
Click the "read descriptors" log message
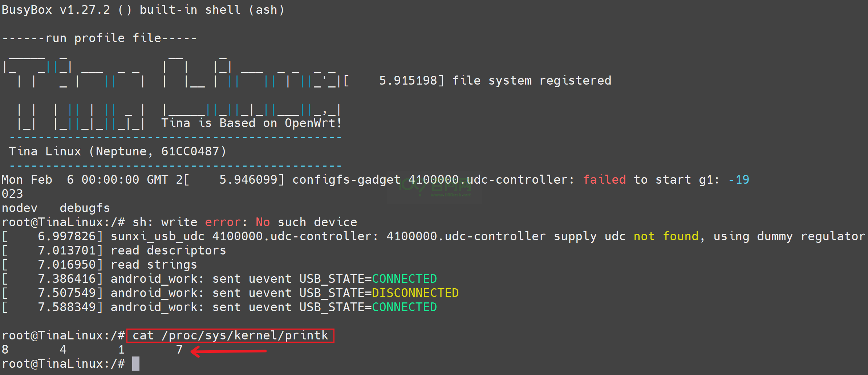168,250
